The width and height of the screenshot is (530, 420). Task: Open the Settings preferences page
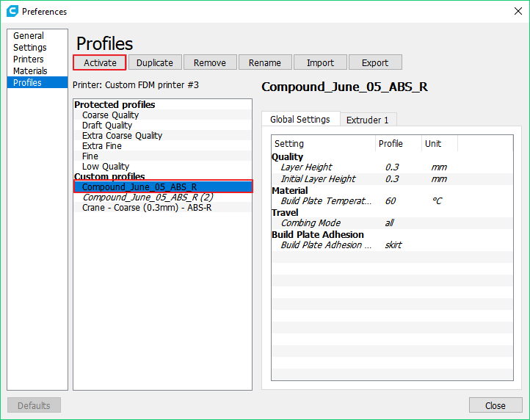click(30, 48)
